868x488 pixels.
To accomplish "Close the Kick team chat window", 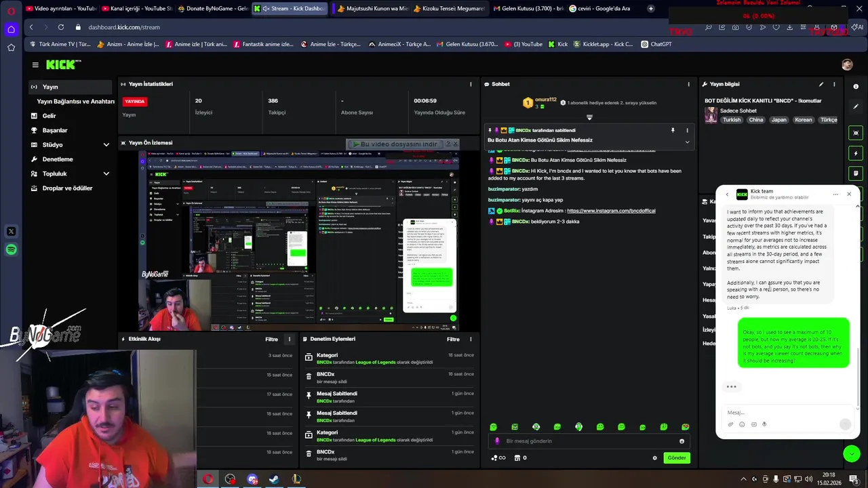I will tap(849, 195).
